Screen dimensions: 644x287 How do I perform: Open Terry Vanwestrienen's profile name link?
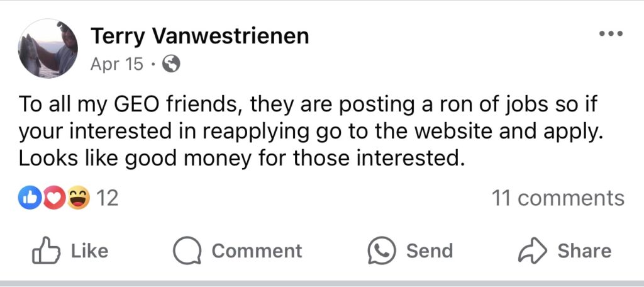pyautogui.click(x=200, y=36)
